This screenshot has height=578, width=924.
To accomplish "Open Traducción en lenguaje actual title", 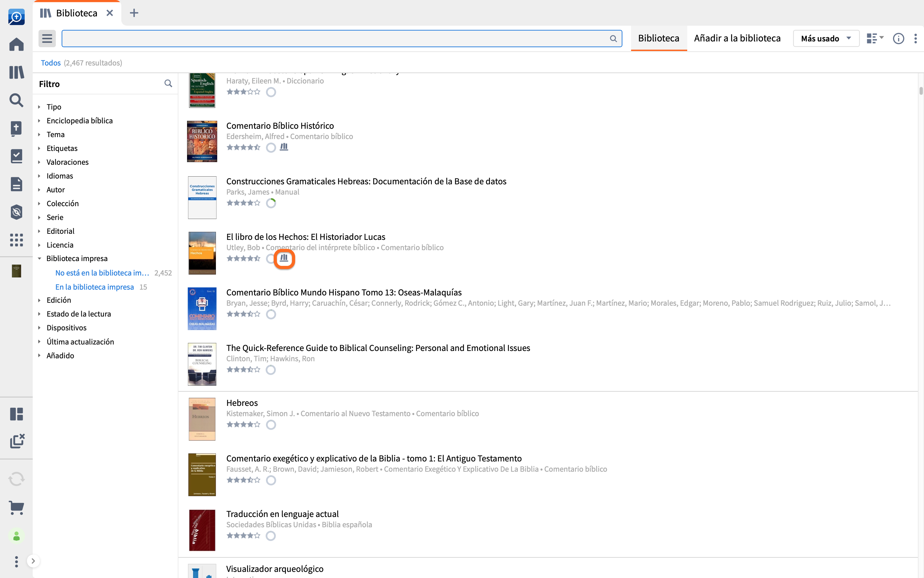I will (x=282, y=514).
